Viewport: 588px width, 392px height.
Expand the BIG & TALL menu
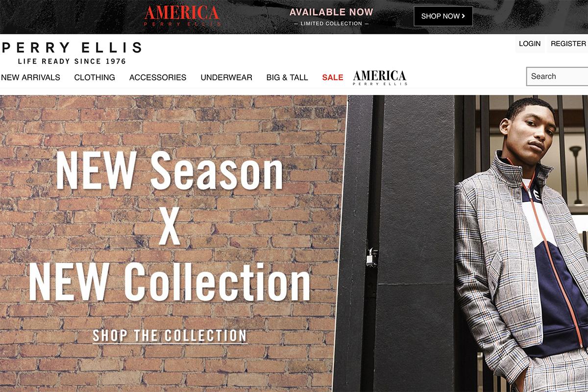tap(287, 77)
